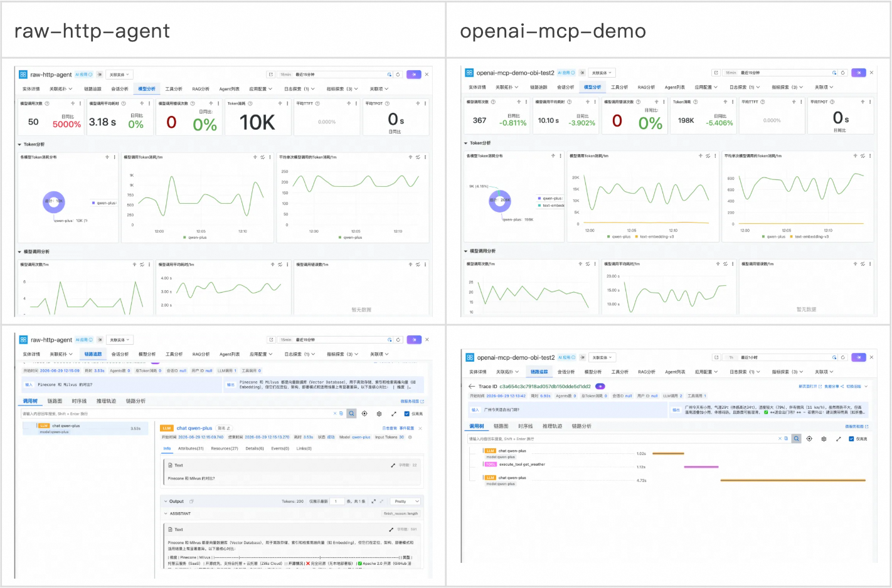
Task: Click 新页面打开 in the openai-mcp-demo trace panel
Action: pyautogui.click(x=810, y=387)
